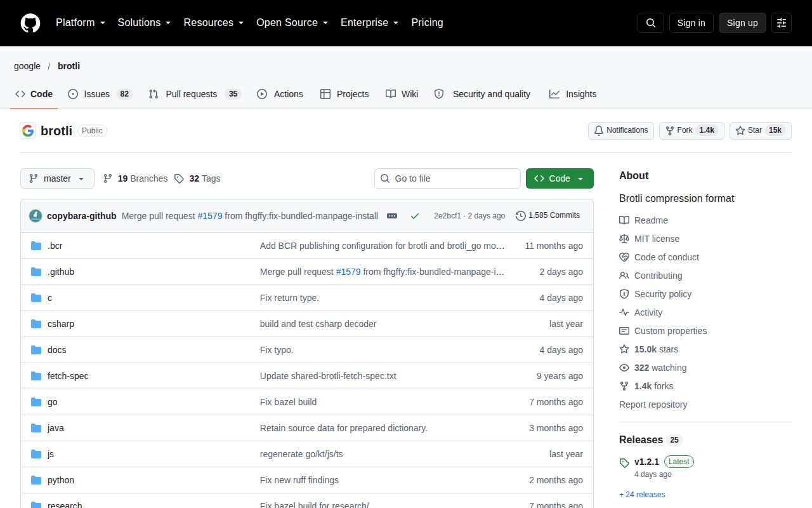Open pull request #1579 in latest commit
812x508 pixels.
pyautogui.click(x=210, y=216)
